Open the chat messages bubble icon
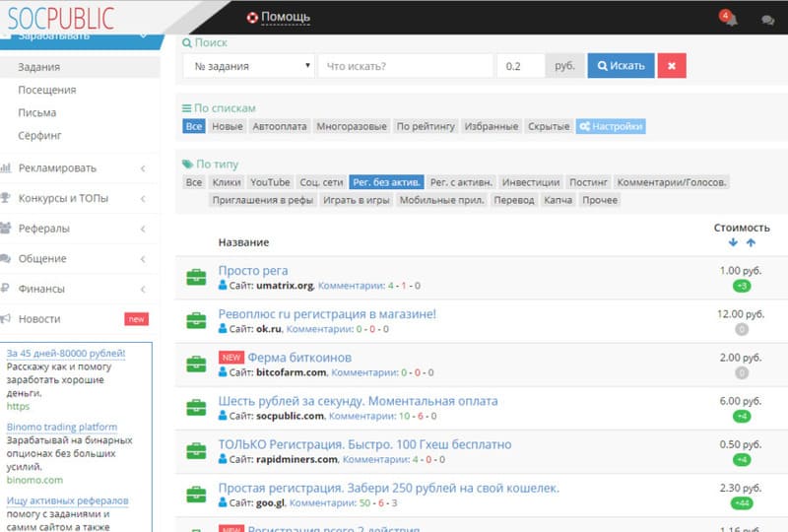 767,19
